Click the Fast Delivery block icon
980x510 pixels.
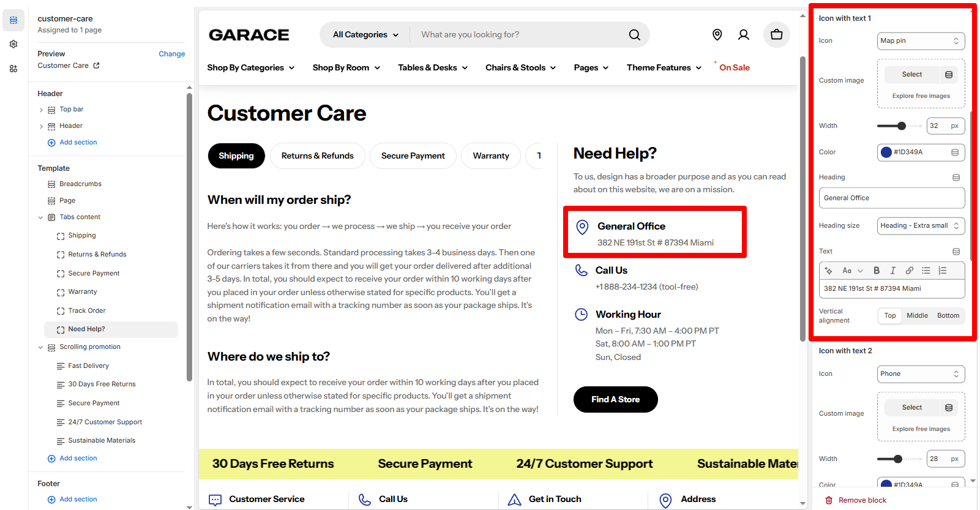pyautogui.click(x=61, y=366)
